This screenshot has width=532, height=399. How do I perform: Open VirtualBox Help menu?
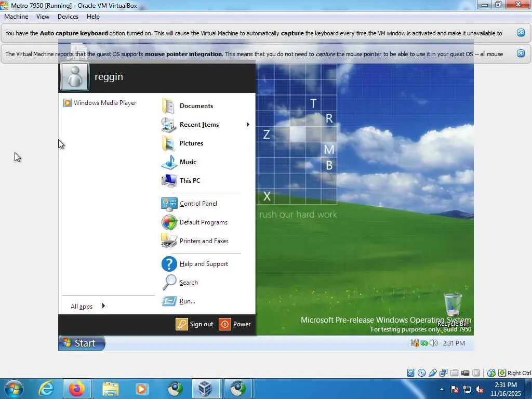pyautogui.click(x=93, y=17)
